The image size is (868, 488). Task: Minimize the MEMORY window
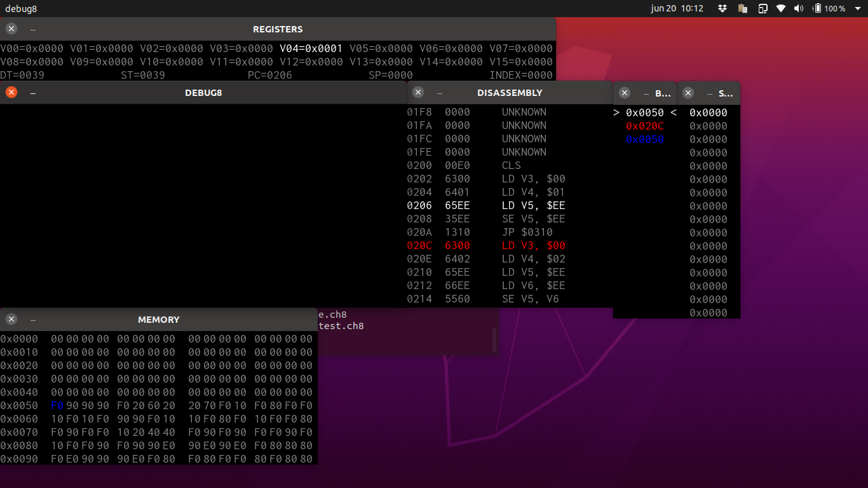(x=33, y=320)
